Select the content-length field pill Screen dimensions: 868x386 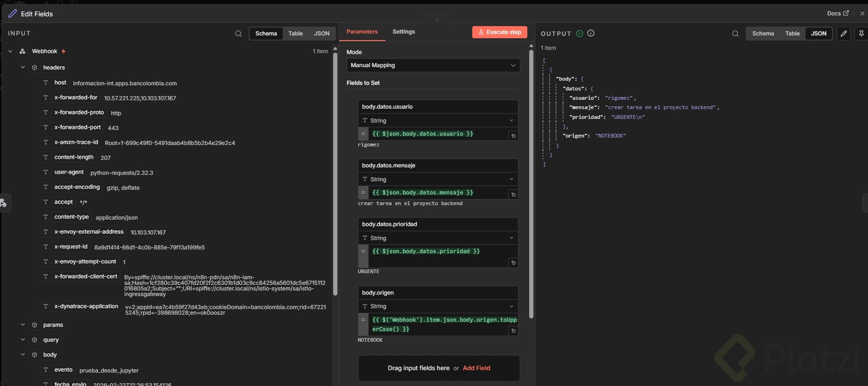[x=69, y=157]
